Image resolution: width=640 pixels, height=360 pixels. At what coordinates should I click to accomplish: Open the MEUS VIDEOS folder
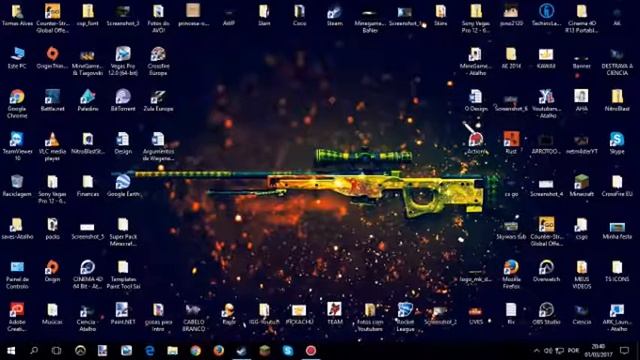click(582, 275)
